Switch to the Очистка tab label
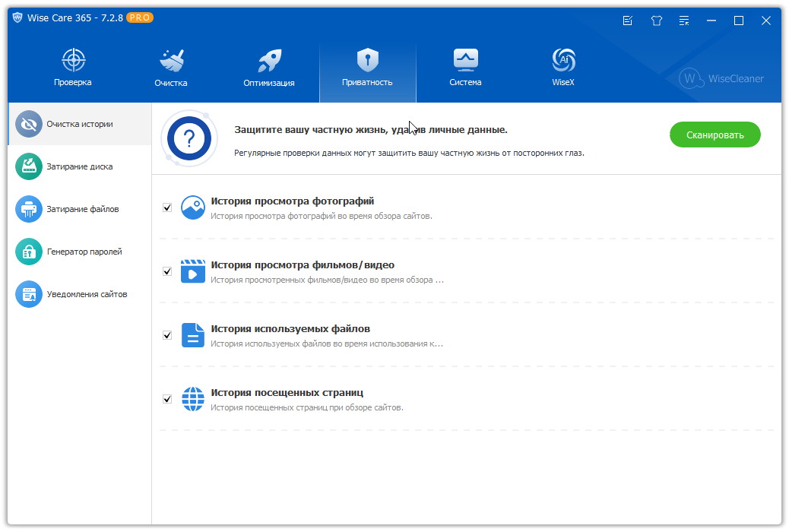 [x=171, y=83]
